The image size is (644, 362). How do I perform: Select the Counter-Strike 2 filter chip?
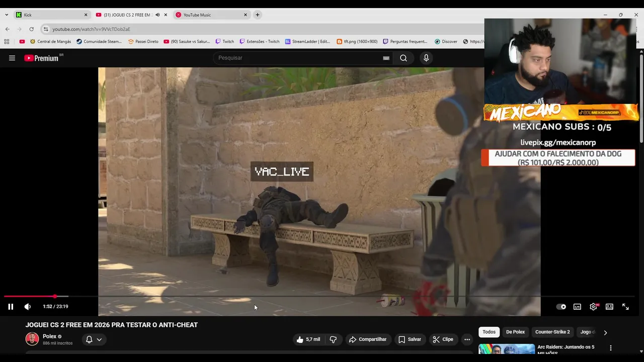[552, 332]
